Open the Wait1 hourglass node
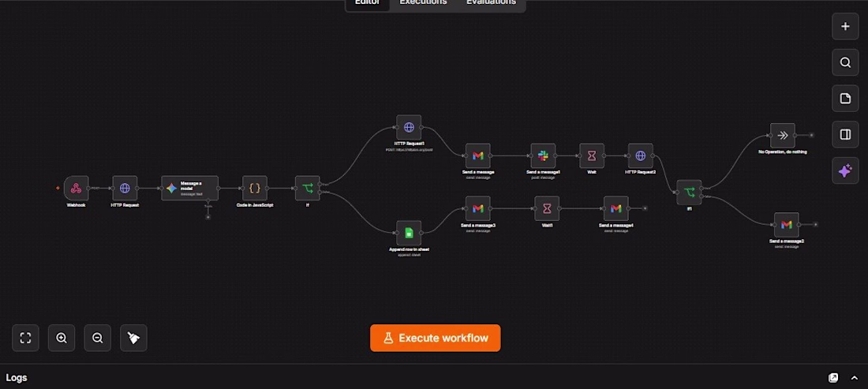The height and width of the screenshot is (389, 868). click(547, 208)
